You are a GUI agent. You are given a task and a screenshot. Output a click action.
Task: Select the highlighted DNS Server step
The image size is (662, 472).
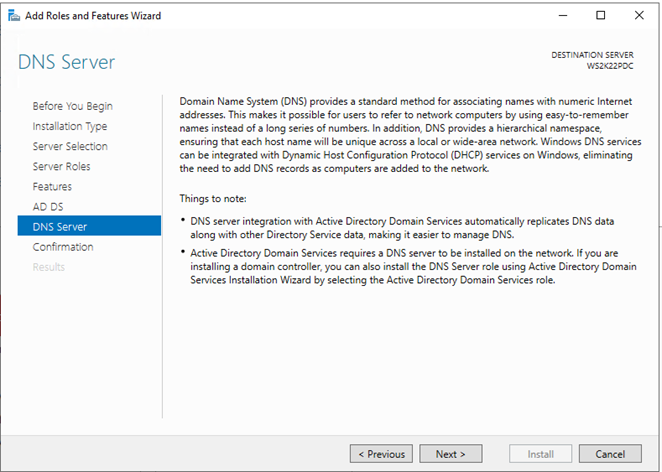[89, 226]
